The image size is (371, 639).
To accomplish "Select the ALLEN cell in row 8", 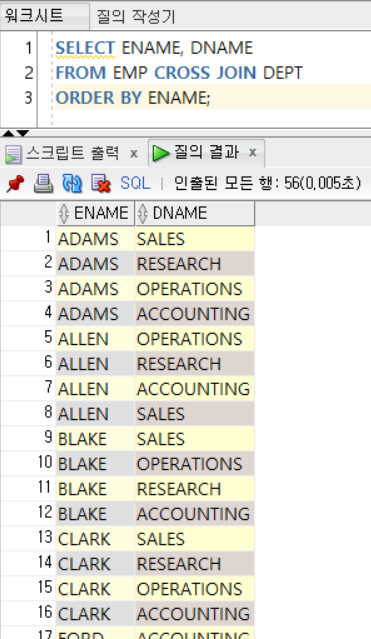I will click(x=95, y=414).
